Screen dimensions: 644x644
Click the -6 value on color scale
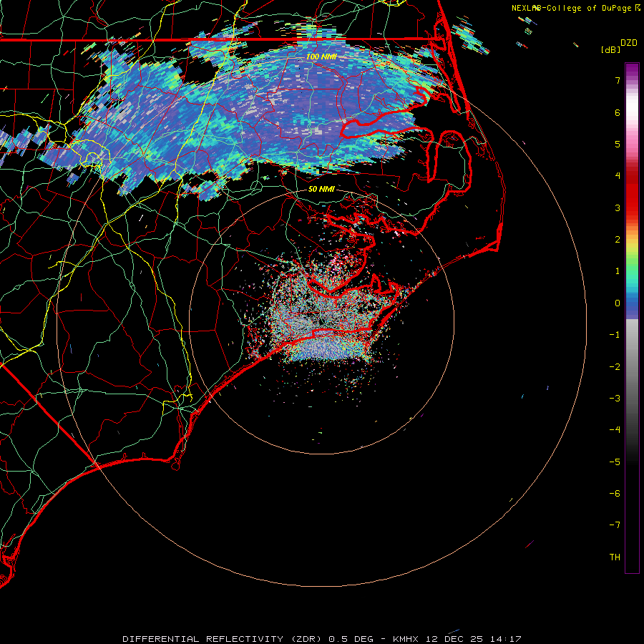[x=615, y=494]
